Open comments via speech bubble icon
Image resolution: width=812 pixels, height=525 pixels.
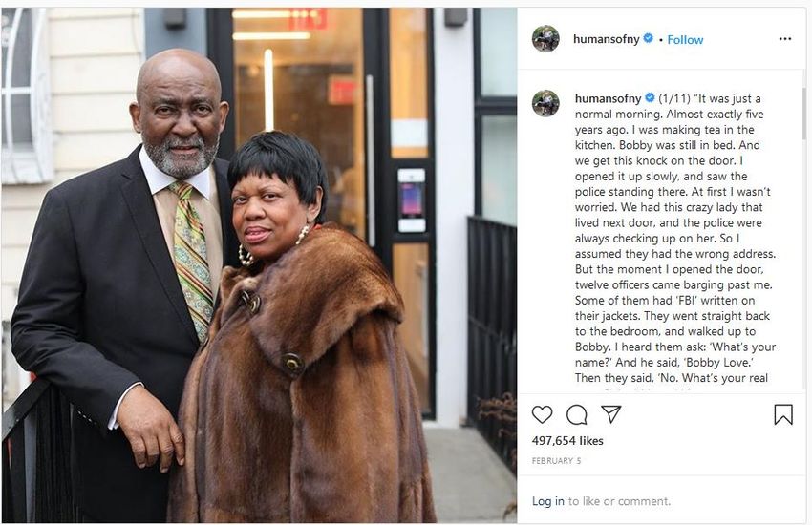576,414
